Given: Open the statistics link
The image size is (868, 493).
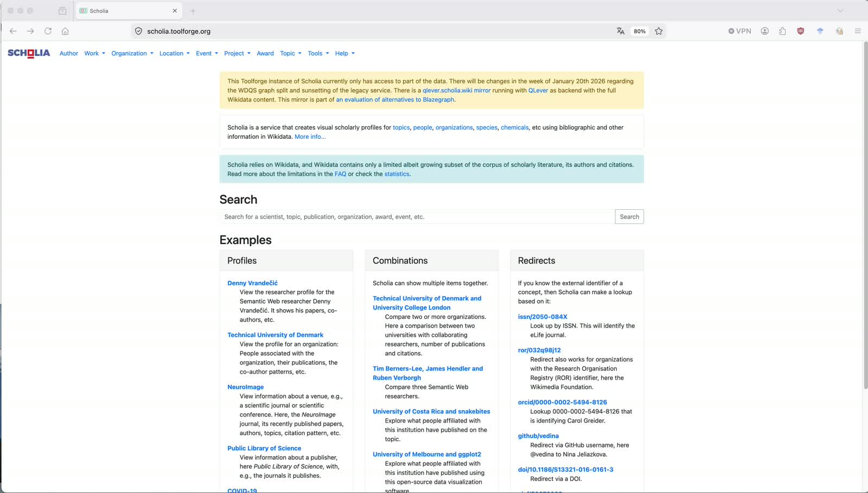Looking at the screenshot, I should point(397,174).
